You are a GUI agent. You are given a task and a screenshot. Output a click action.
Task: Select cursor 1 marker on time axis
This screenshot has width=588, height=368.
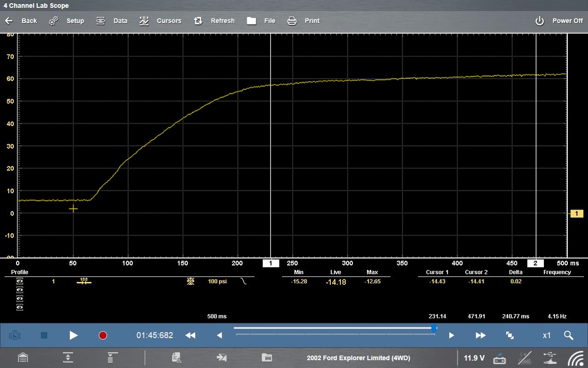(x=271, y=263)
